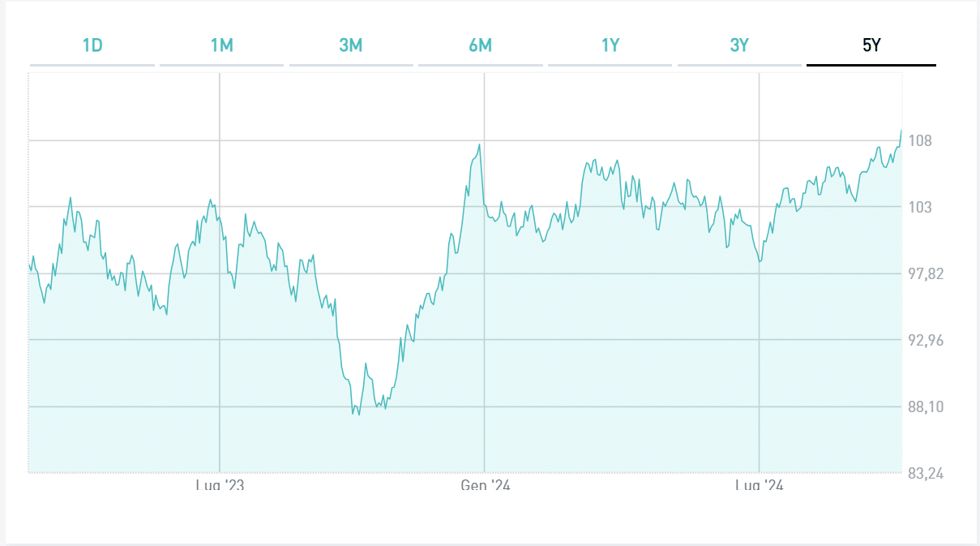Click the Lug '23 date label
980x546 pixels.
tap(220, 485)
